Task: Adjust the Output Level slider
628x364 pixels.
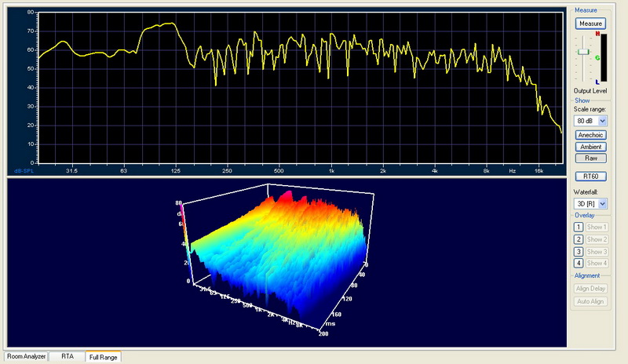Action: tap(582, 52)
